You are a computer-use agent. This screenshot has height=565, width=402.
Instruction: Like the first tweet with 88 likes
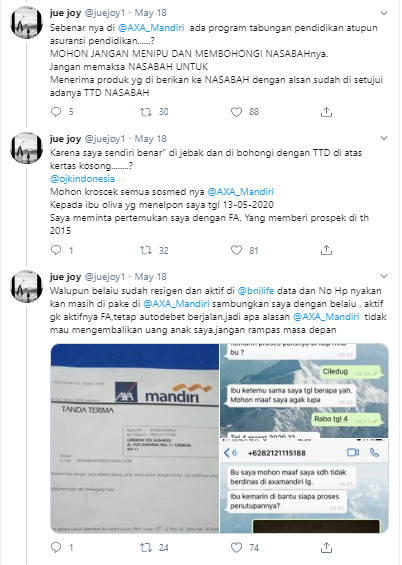(236, 112)
